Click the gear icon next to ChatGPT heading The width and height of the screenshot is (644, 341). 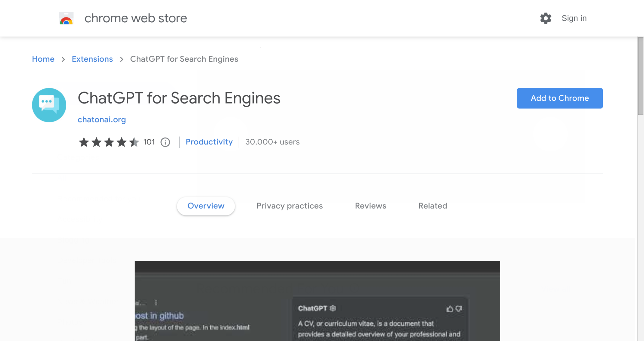[333, 308]
